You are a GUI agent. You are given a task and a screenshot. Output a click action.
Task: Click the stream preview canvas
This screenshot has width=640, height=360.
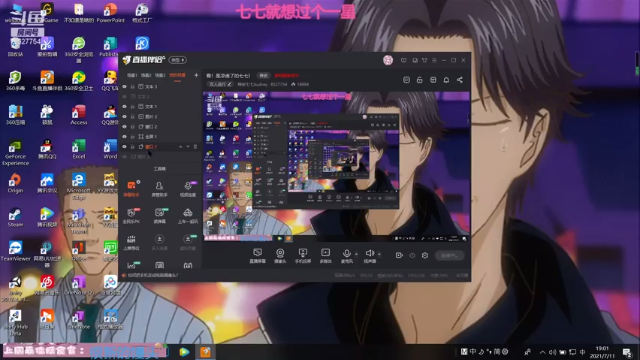click(x=336, y=167)
